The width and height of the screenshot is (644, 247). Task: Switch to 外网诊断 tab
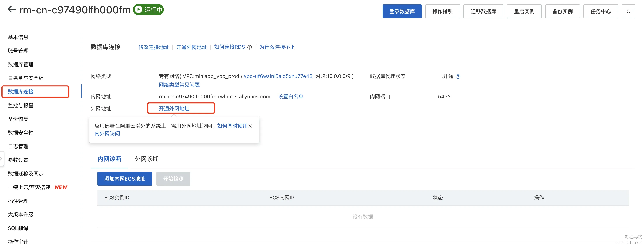tap(147, 159)
